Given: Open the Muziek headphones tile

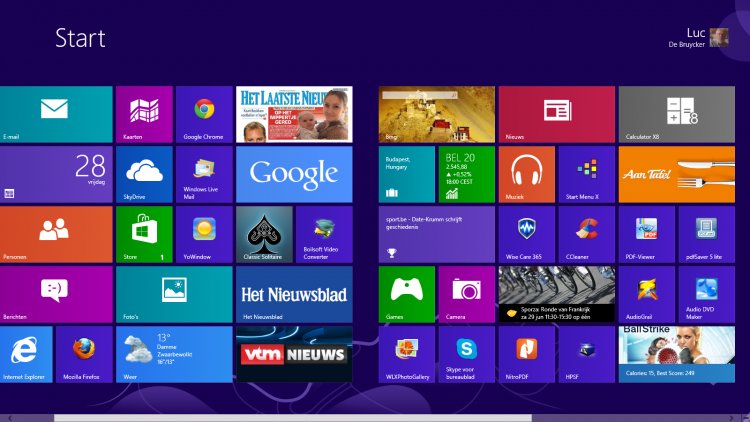Looking at the screenshot, I should [x=526, y=174].
